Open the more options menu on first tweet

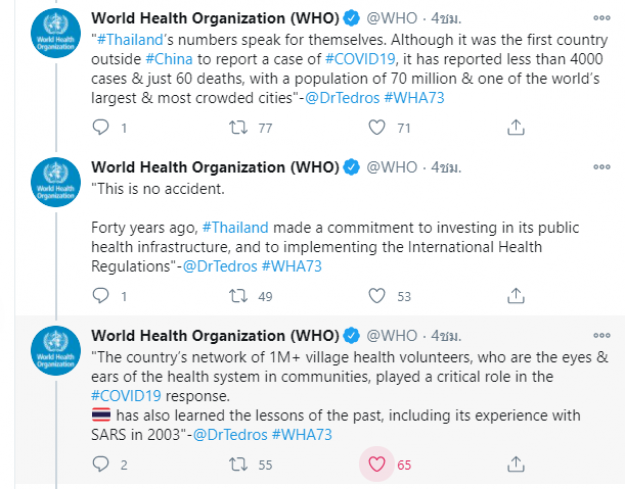[601, 18]
